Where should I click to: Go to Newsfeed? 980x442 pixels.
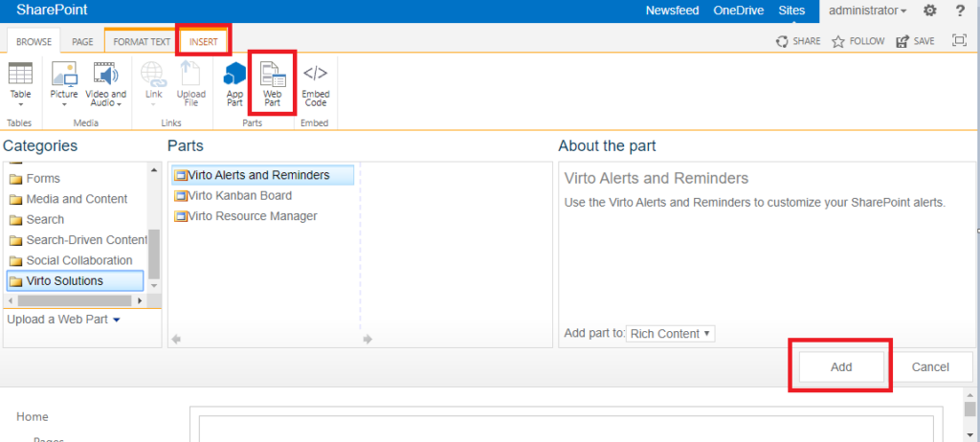pos(672,11)
